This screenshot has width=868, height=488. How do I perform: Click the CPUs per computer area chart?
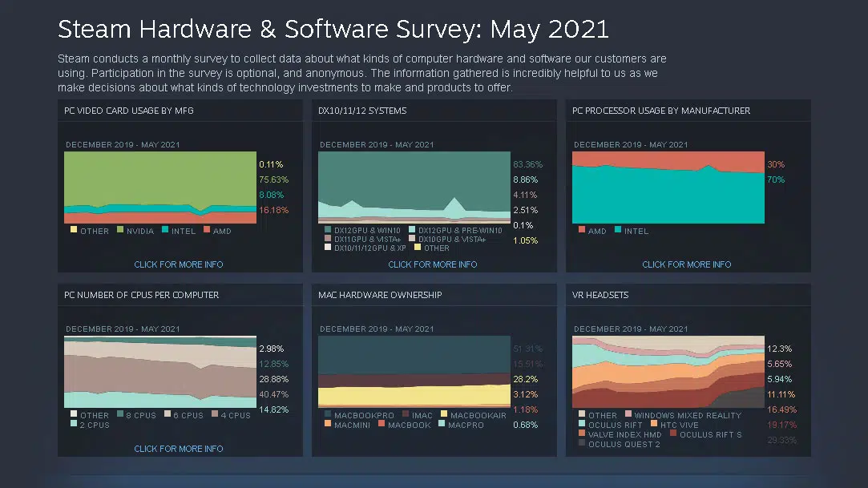(x=160, y=372)
